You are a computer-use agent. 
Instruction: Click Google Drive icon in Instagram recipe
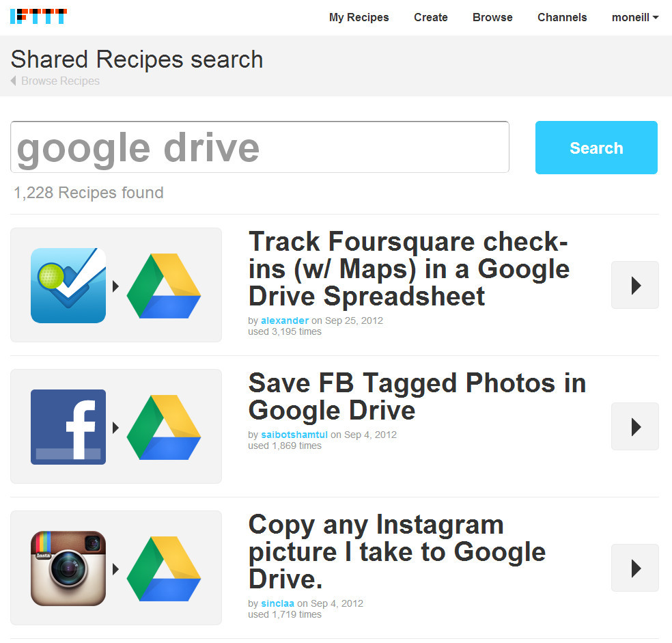click(x=164, y=568)
